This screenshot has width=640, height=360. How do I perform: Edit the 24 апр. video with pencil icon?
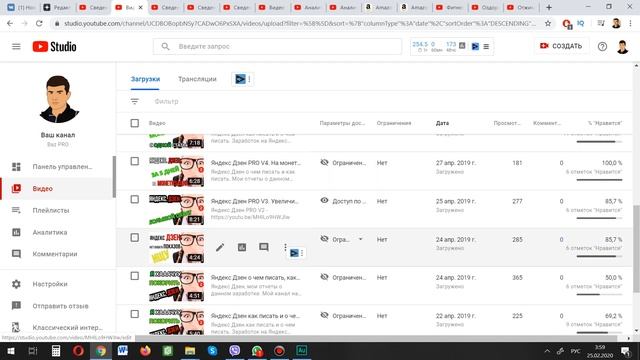[220, 247]
